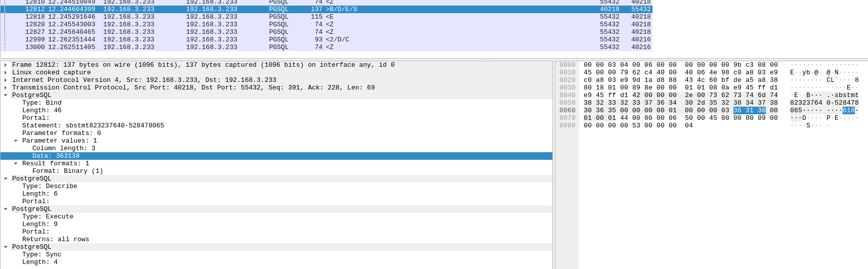This screenshot has height=269, width=868.
Task: Select the Format: Binary (1) field
Action: pos(68,171)
